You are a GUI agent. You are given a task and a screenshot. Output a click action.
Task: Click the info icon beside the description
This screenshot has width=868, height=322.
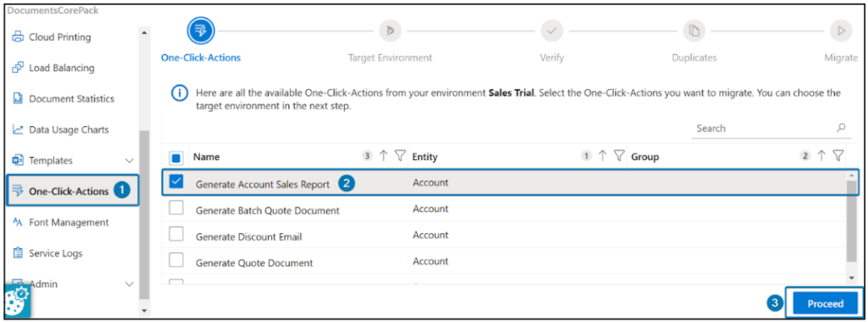[x=180, y=93]
